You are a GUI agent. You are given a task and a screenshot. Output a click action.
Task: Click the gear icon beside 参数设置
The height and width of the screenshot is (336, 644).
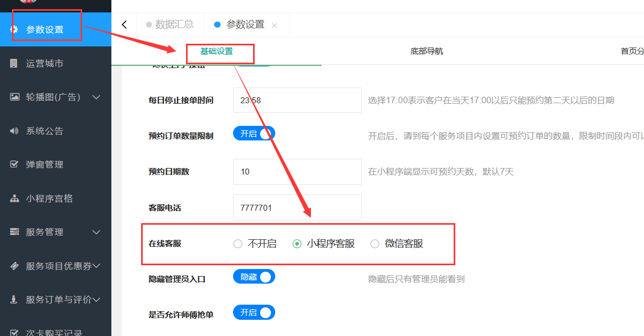point(14,30)
